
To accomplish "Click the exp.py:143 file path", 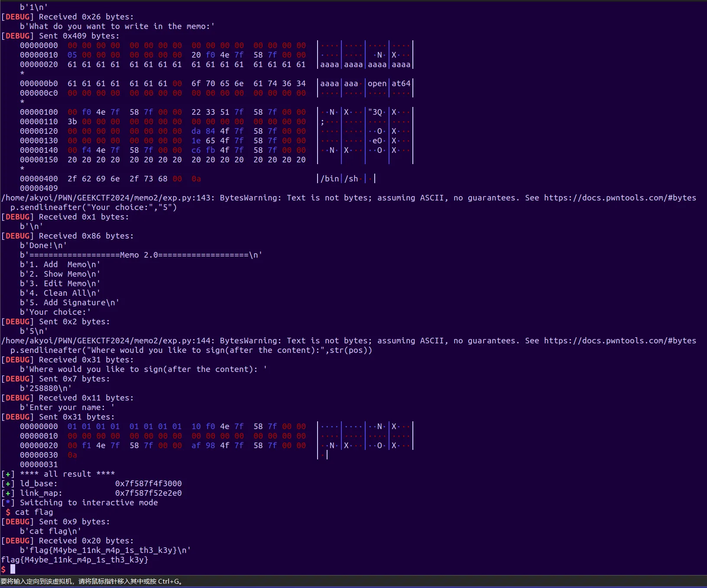I will (x=108, y=197).
